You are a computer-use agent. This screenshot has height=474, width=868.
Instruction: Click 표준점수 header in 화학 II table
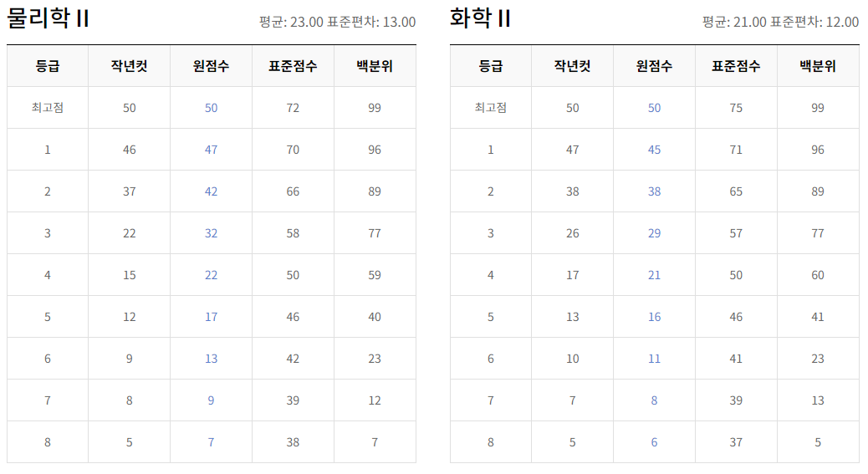tap(736, 66)
